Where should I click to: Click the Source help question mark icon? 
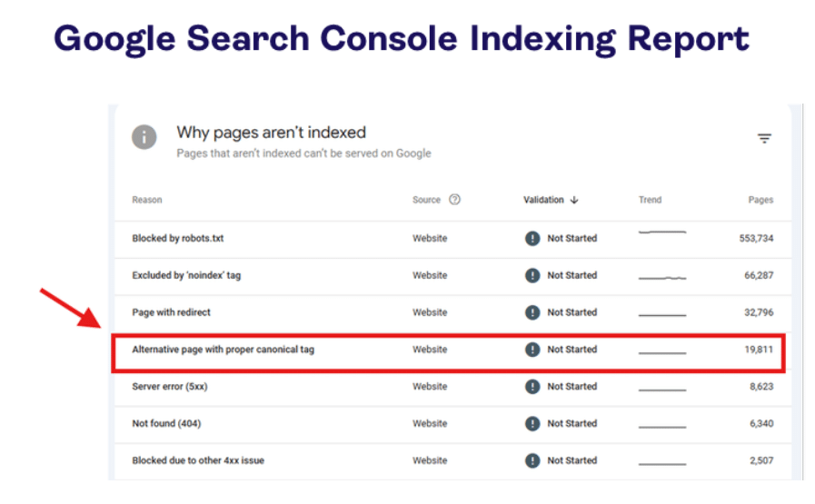point(455,200)
